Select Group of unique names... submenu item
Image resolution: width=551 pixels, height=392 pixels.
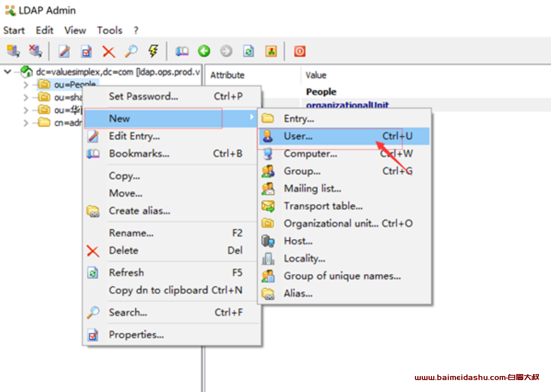tap(345, 276)
